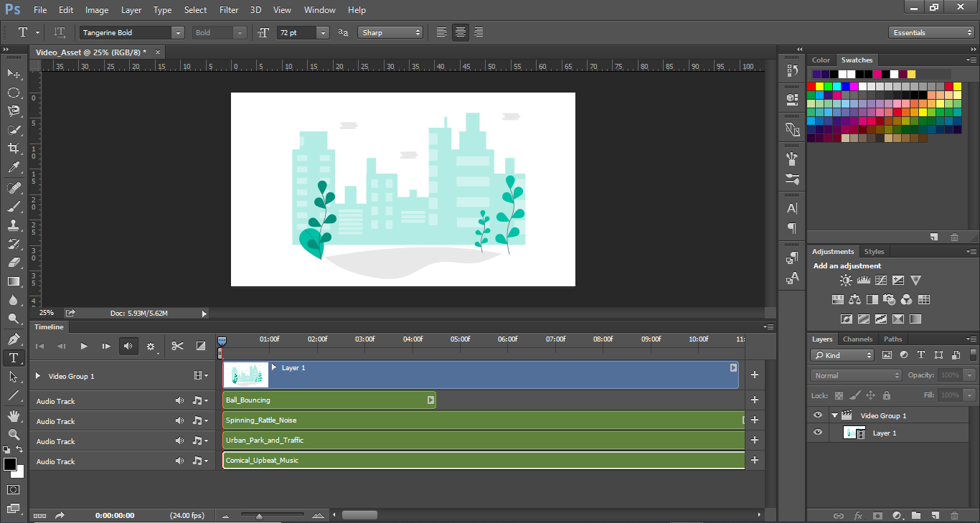Viewport: 980px width, 523px height.
Task: Click the timeline playhead marker
Action: click(222, 342)
